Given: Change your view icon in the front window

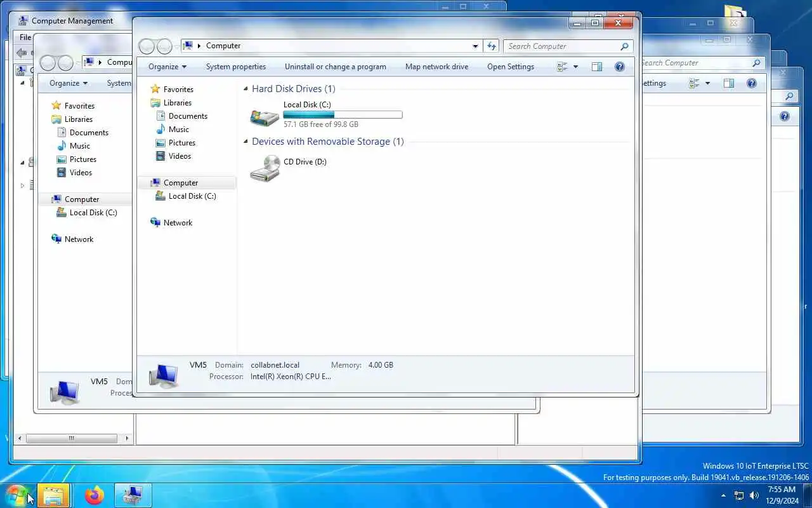Looking at the screenshot, I should pos(562,67).
